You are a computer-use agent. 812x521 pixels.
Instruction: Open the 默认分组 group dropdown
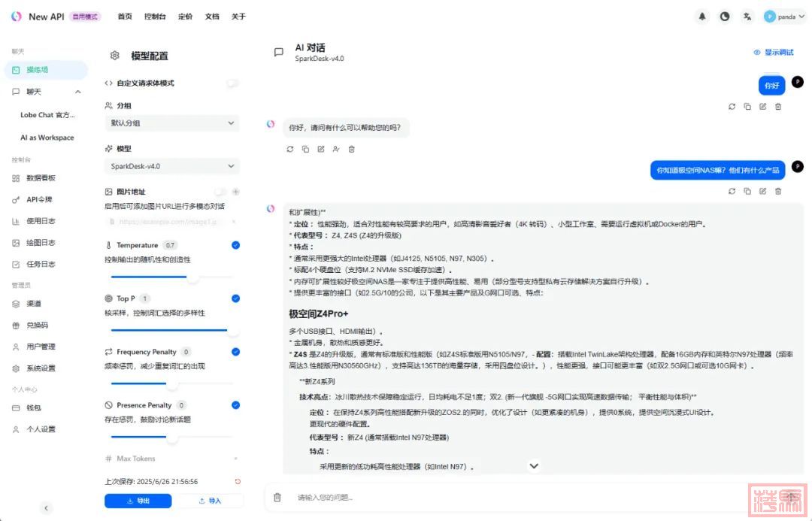(x=171, y=123)
